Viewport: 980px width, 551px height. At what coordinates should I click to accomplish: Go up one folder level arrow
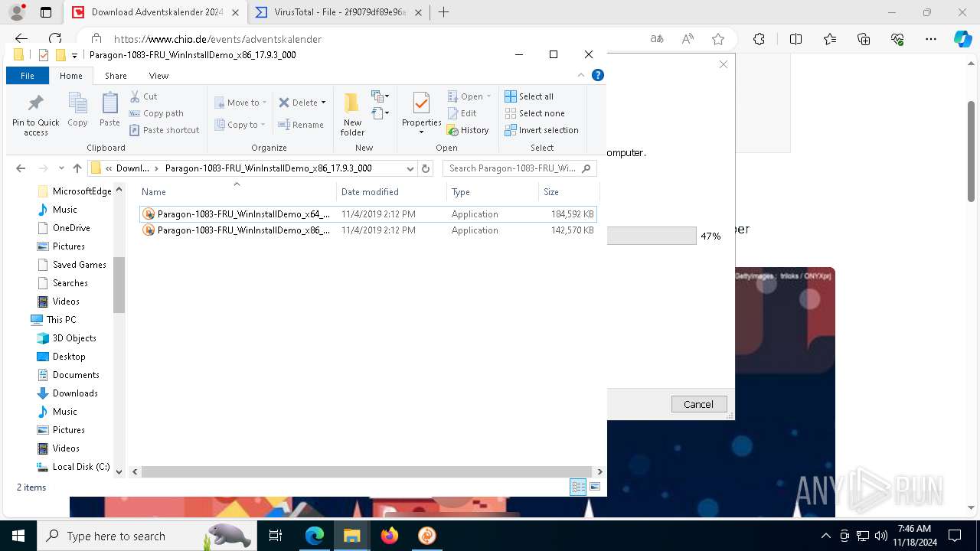pyautogui.click(x=77, y=168)
